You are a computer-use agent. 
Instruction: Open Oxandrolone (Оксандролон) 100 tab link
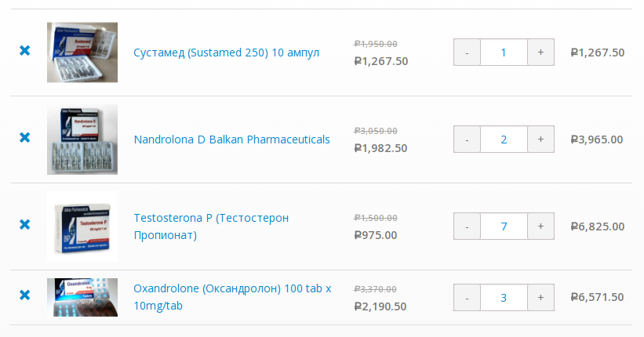pos(232,296)
